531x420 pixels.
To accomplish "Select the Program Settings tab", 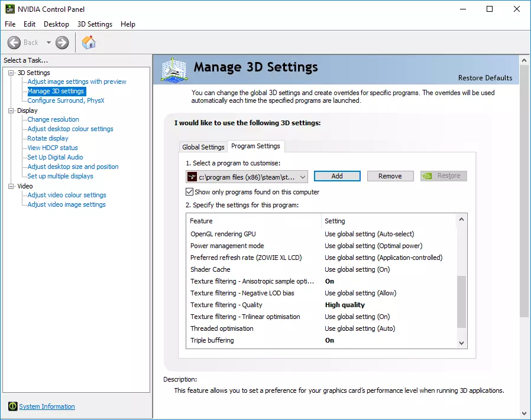I will 255,146.
